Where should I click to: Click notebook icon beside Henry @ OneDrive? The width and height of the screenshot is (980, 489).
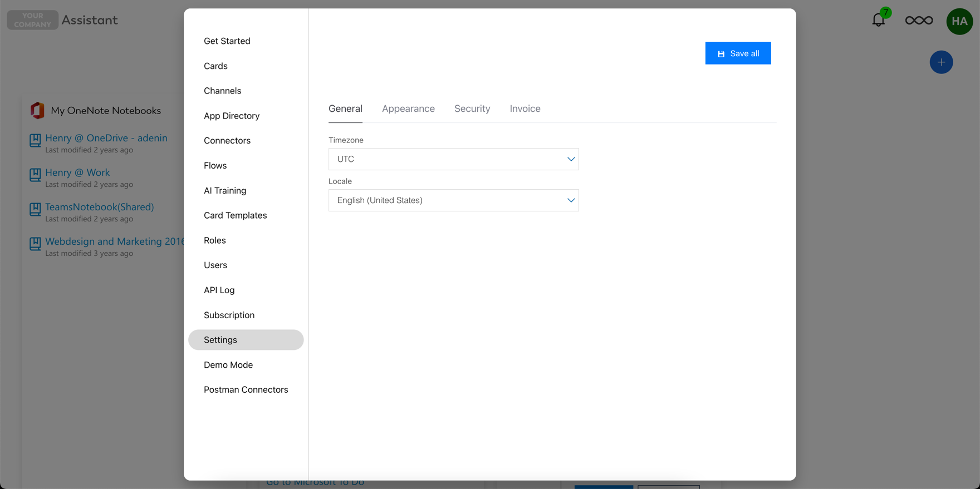(x=35, y=140)
